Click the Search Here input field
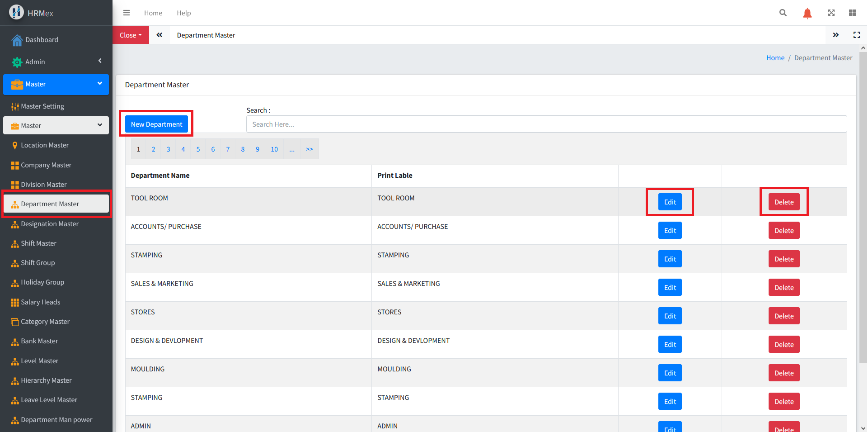Screen dimensions: 868x432 546,124
